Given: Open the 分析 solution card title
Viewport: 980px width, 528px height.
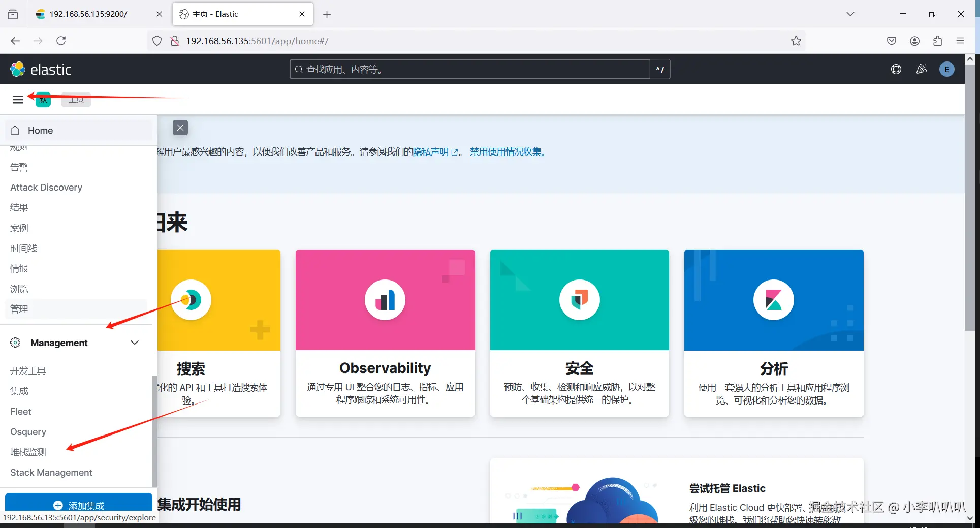Looking at the screenshot, I should coord(774,368).
